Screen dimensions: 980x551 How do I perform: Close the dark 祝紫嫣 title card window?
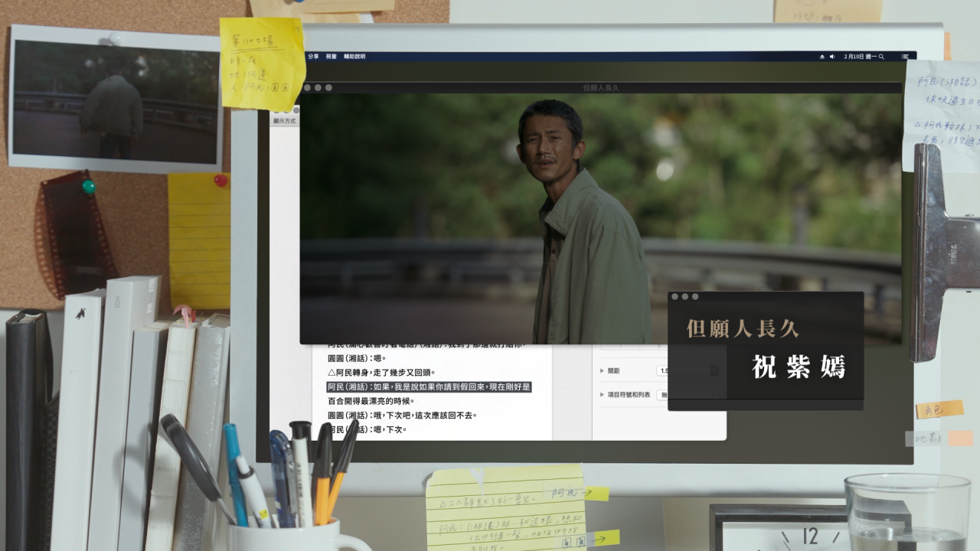675,296
